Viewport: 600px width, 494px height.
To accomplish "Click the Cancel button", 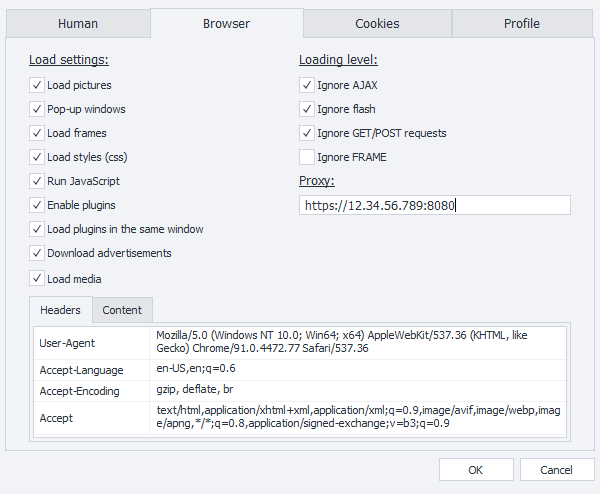I will point(555,469).
